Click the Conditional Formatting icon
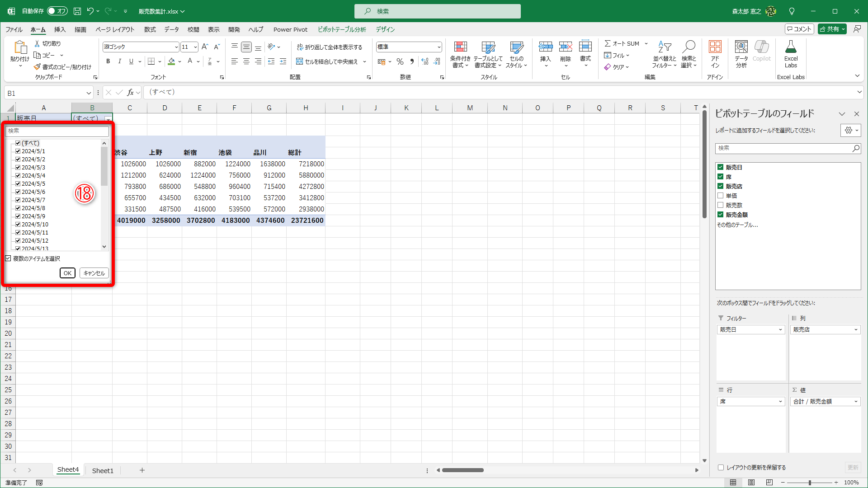Image resolution: width=868 pixels, height=488 pixels. tap(460, 47)
